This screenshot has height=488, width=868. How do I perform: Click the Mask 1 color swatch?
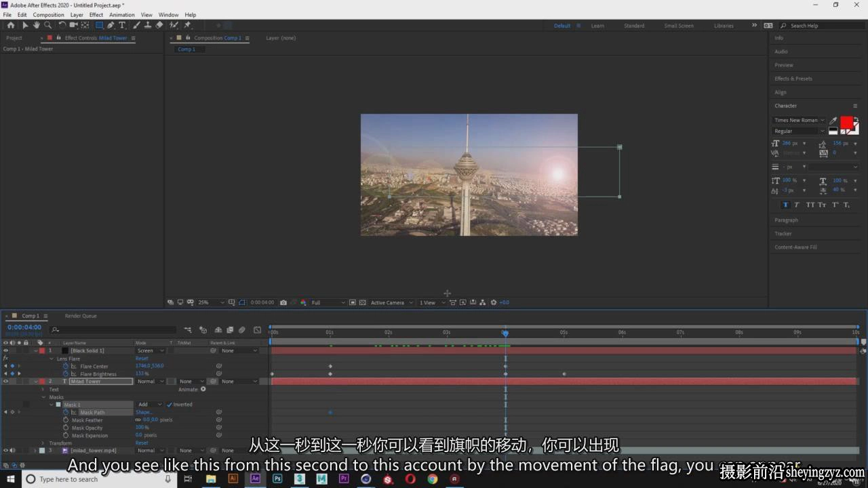[x=58, y=405]
